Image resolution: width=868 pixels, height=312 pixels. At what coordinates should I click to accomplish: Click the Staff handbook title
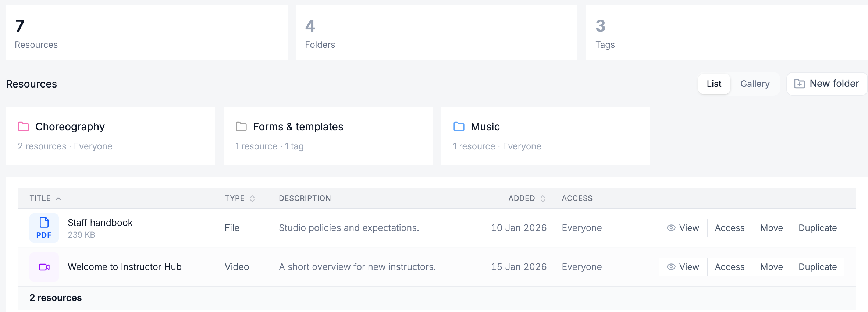pos(100,223)
